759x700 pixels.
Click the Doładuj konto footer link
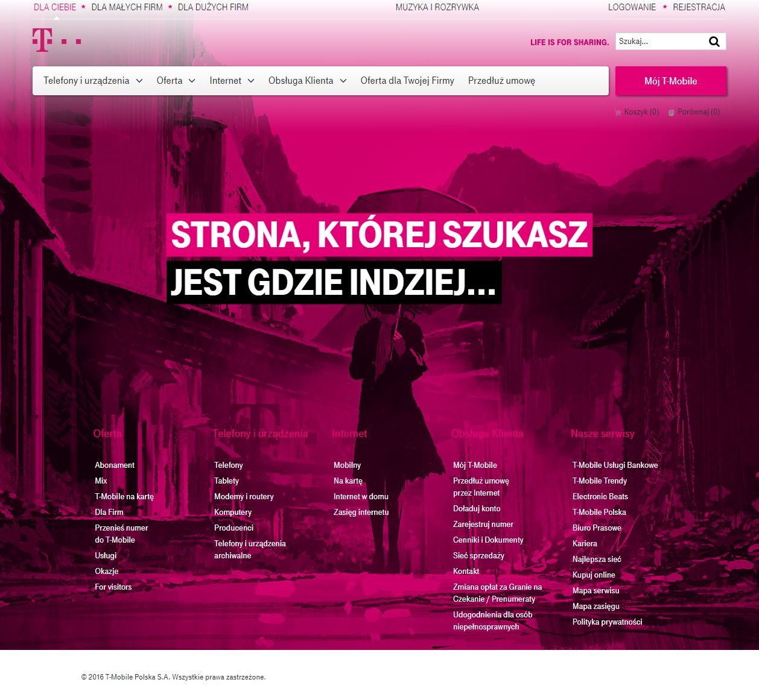pos(477,509)
